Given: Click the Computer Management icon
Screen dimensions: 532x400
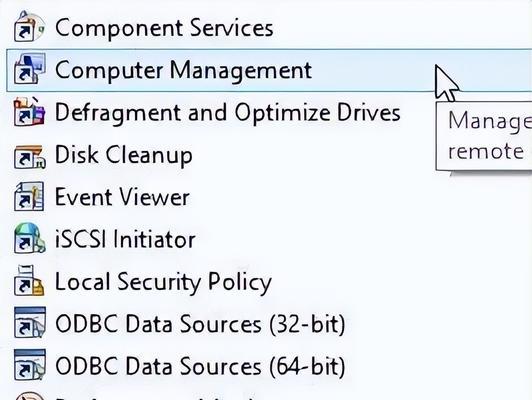Looking at the screenshot, I should 29,69.
